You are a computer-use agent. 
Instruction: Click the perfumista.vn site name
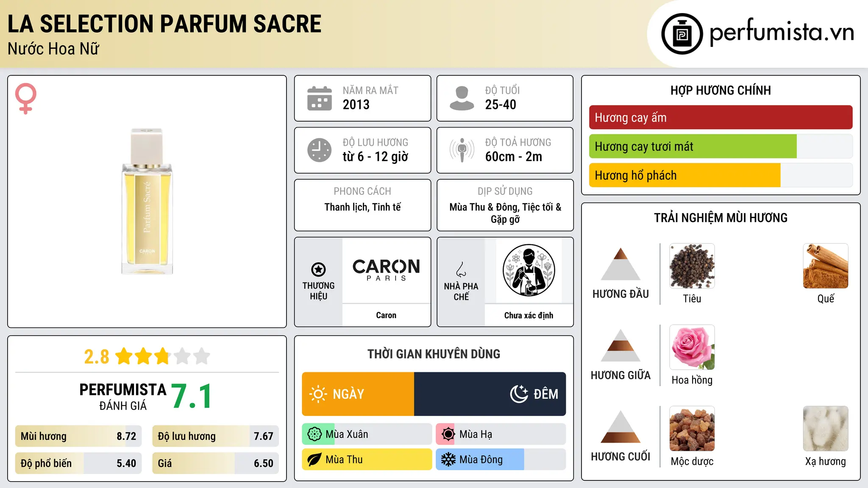[x=782, y=32]
